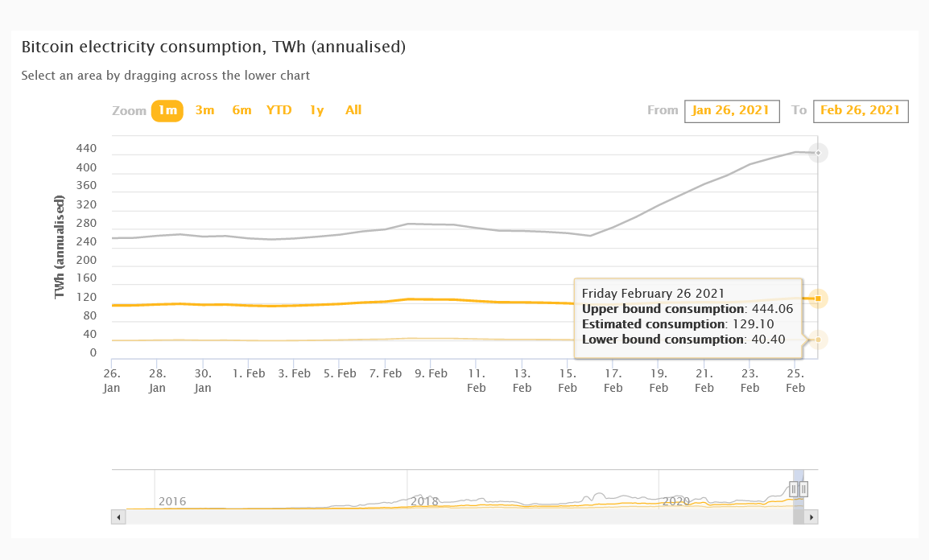This screenshot has height=560, width=929.
Task: Click the '2020' label in the navigator
Action: (x=676, y=501)
